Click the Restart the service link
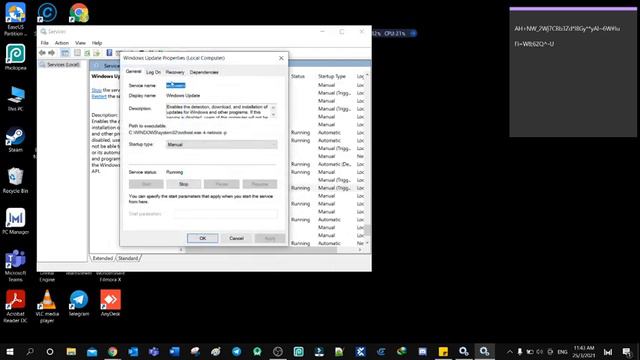The image size is (640, 360). (99, 96)
